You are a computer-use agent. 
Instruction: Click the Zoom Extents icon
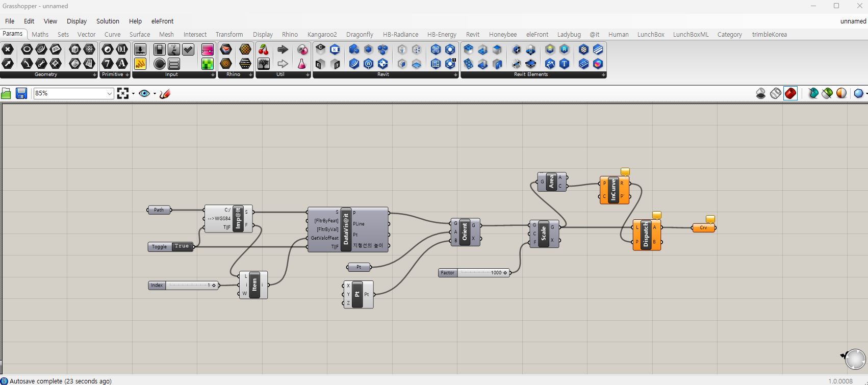tap(123, 93)
